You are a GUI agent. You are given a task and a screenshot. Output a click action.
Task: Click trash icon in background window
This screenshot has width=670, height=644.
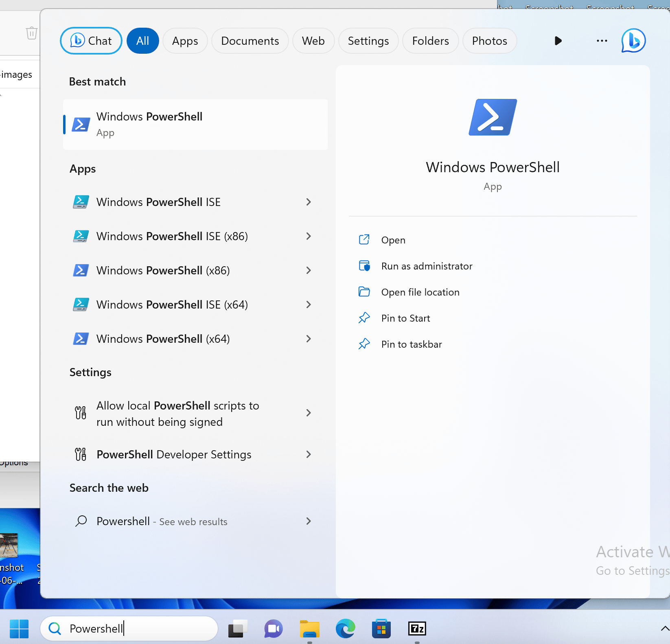click(32, 33)
